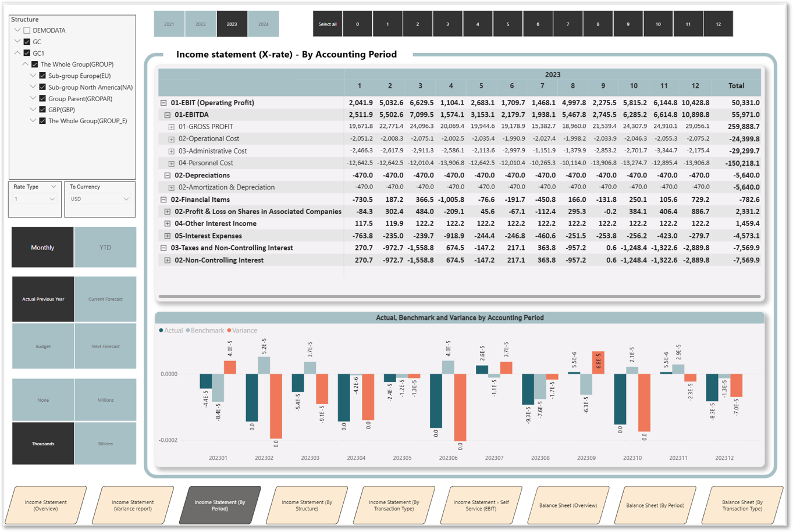Select accounting period 6 button
Image resolution: width=793 pixels, height=532 pixels.
click(538, 24)
